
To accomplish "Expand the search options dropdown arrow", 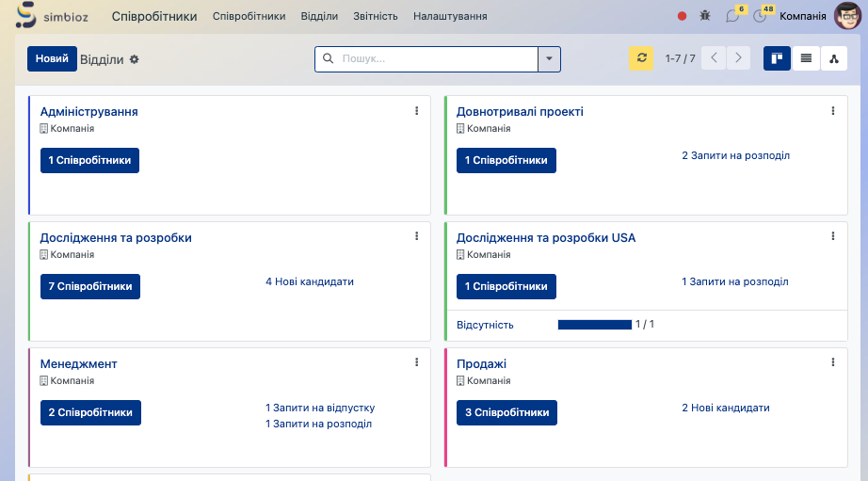I will 549,59.
